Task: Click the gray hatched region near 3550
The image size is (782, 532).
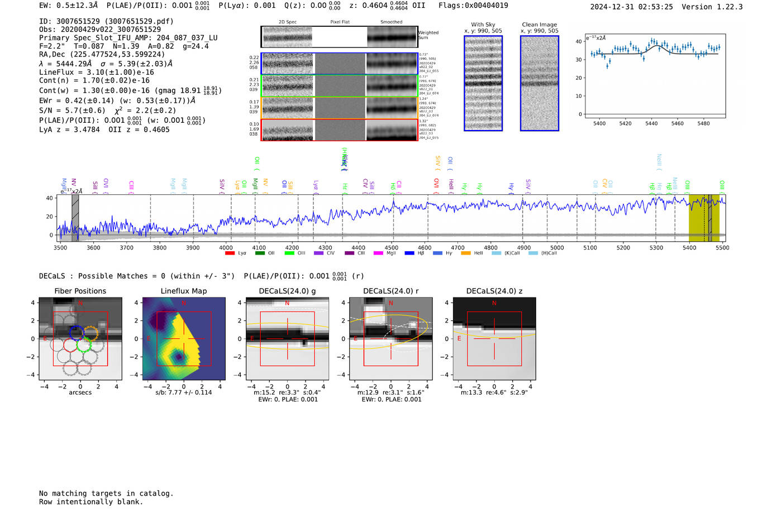Action: click(75, 218)
